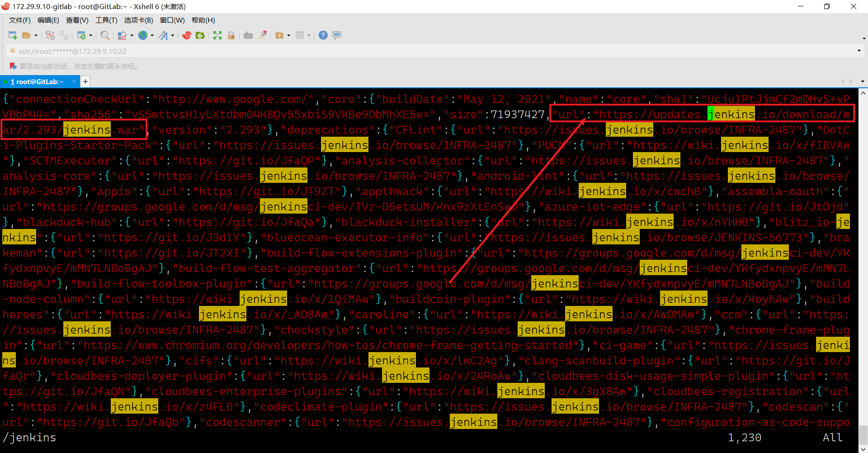The height and width of the screenshot is (453, 868).
Task: Toggle the full screen icon
Action: coord(217,35)
